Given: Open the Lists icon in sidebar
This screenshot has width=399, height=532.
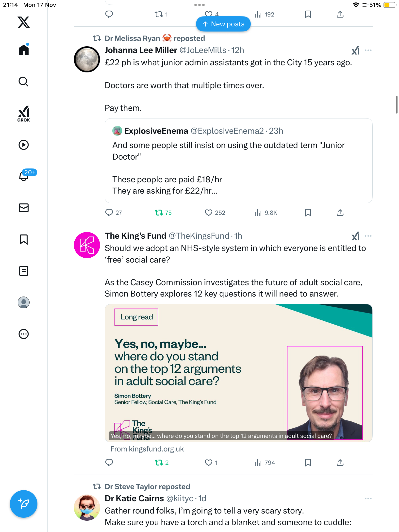Looking at the screenshot, I should 24,271.
